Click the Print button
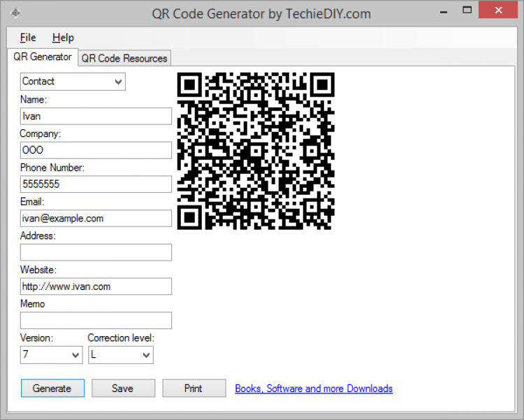 (x=194, y=389)
